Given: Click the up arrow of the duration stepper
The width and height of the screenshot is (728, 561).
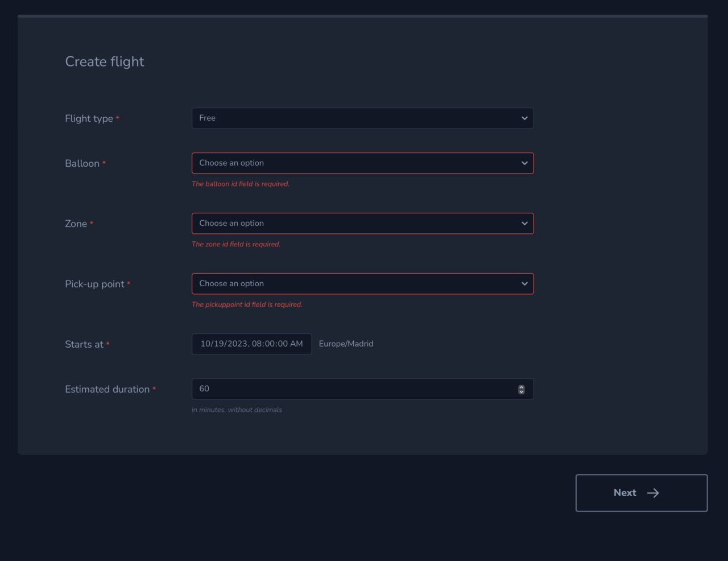Looking at the screenshot, I should pyautogui.click(x=521, y=386).
